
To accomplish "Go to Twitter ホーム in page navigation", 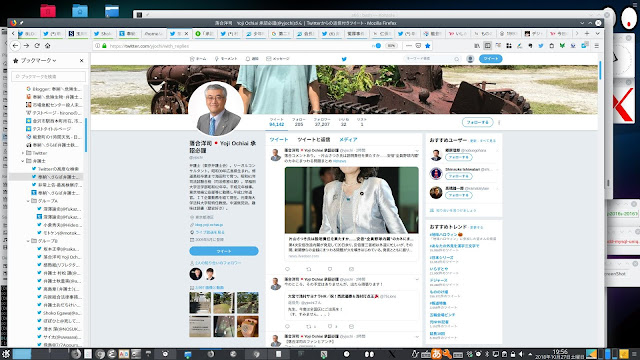I will [198, 59].
